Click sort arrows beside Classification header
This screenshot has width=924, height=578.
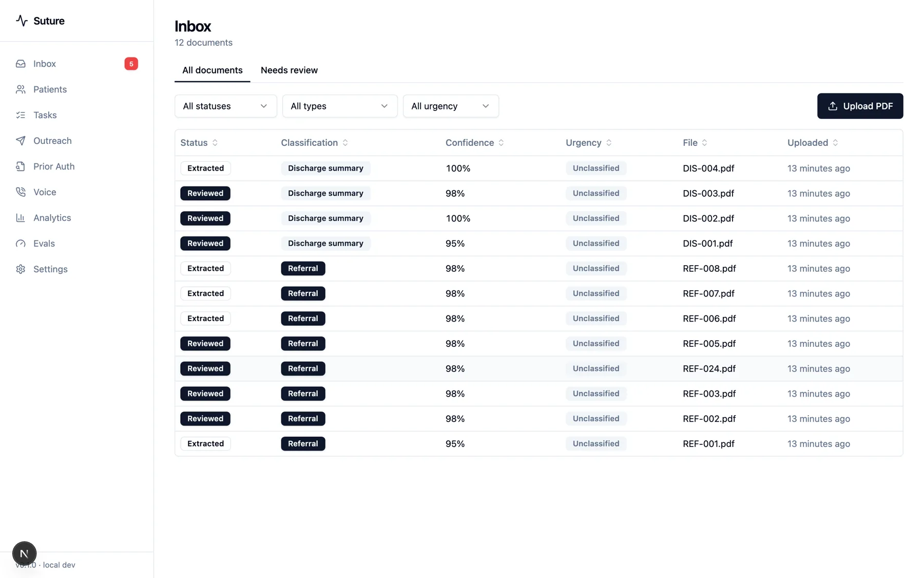(345, 143)
